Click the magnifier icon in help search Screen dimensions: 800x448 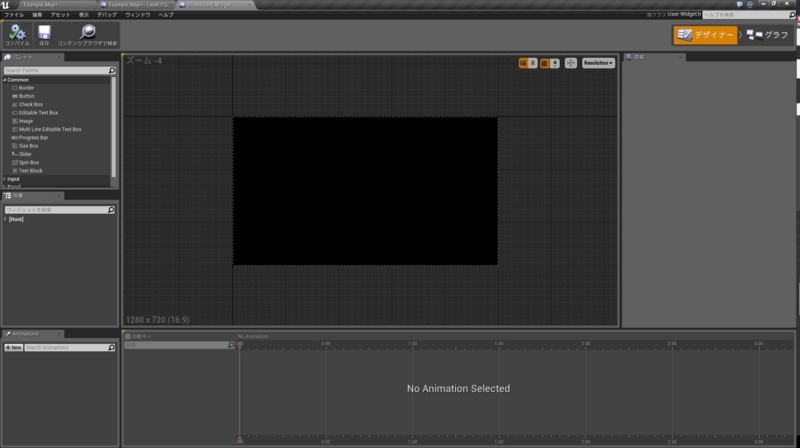tap(792, 15)
